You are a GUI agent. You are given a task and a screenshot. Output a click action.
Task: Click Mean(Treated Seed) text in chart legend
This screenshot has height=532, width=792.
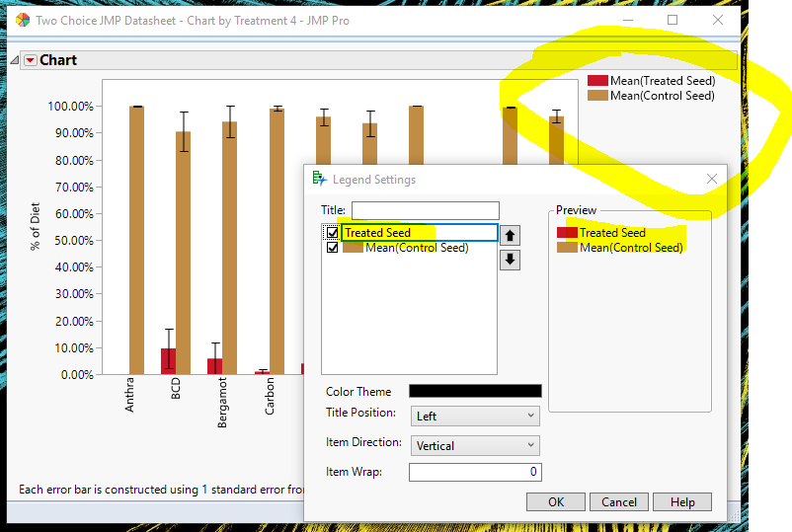(x=663, y=81)
